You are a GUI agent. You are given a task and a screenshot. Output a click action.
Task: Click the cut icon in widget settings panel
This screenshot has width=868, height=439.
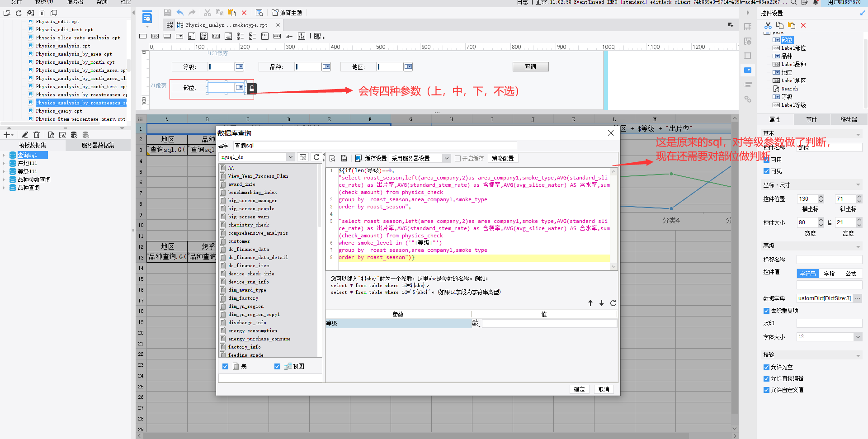pos(768,25)
